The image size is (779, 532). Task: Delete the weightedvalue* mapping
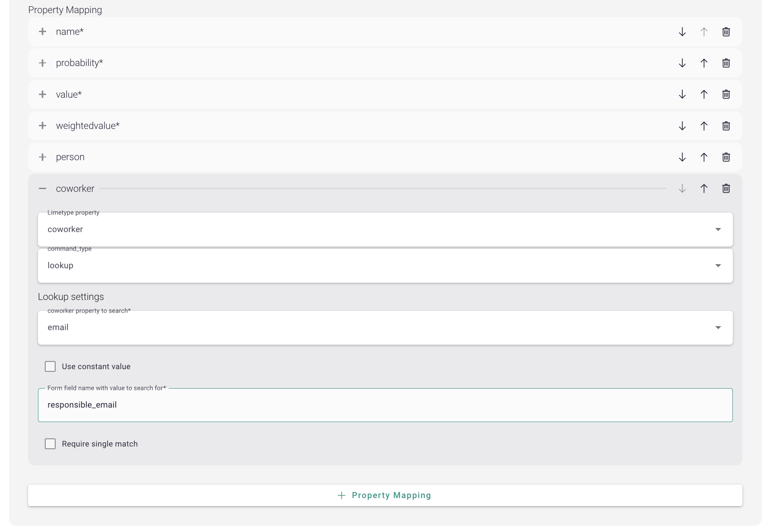point(726,126)
